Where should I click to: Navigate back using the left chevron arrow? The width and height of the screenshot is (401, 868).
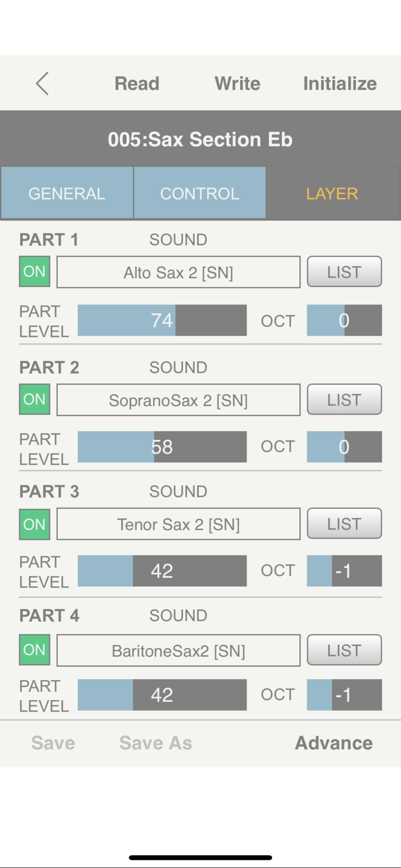[x=41, y=83]
